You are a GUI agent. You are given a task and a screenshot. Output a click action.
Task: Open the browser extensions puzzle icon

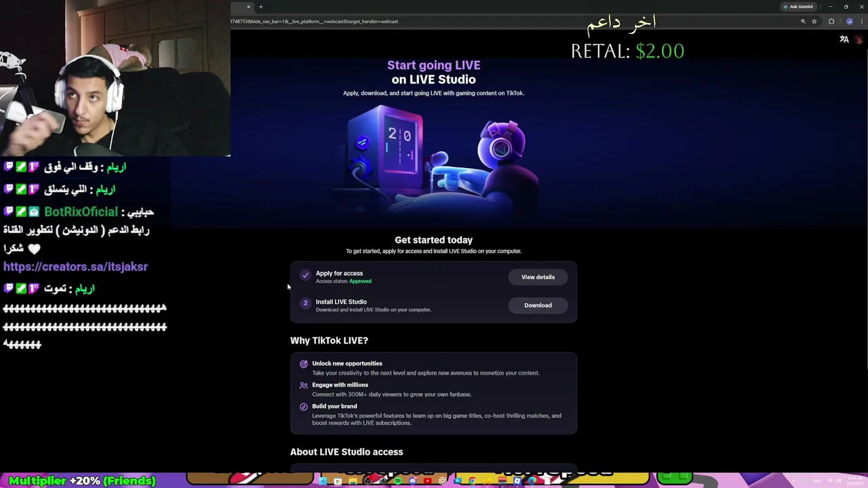(831, 21)
